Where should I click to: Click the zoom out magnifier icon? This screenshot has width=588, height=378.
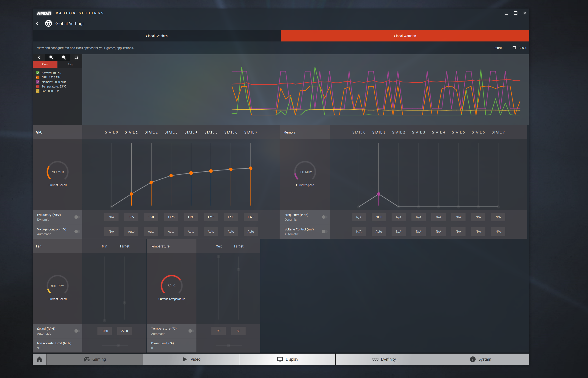click(x=64, y=57)
